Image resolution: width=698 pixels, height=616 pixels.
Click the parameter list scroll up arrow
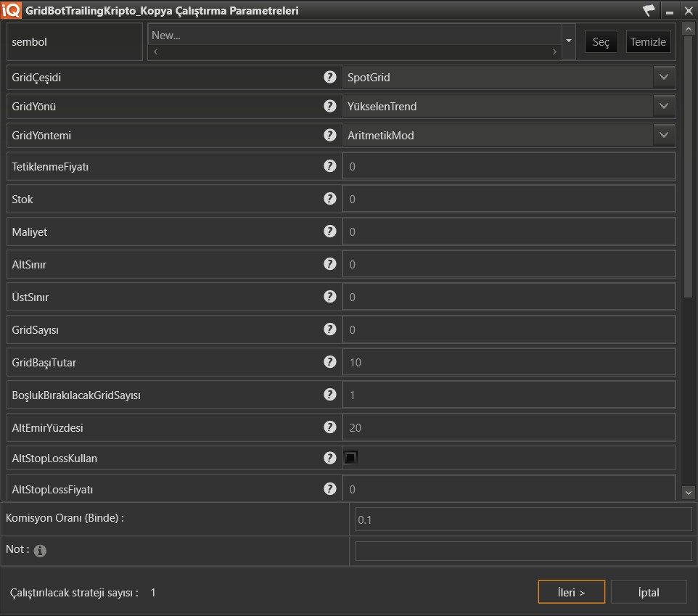tap(689, 29)
